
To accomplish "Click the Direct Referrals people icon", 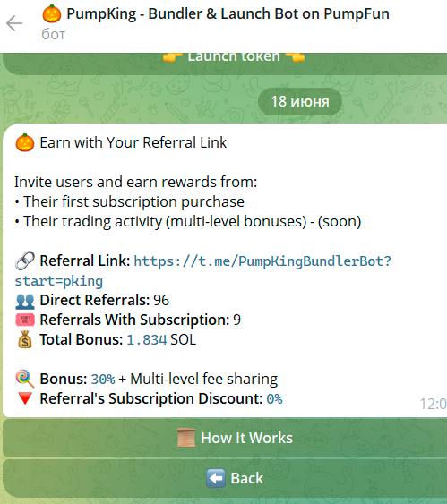I will click(25, 300).
